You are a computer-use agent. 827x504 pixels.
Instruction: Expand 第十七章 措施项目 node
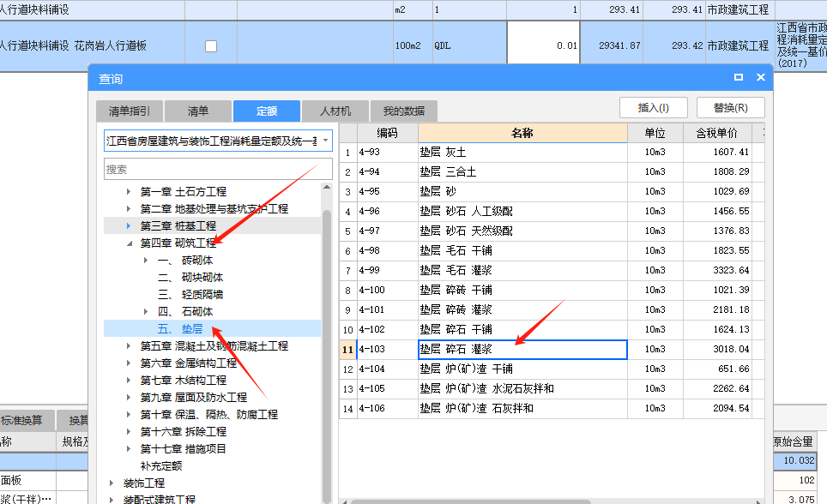(x=128, y=448)
